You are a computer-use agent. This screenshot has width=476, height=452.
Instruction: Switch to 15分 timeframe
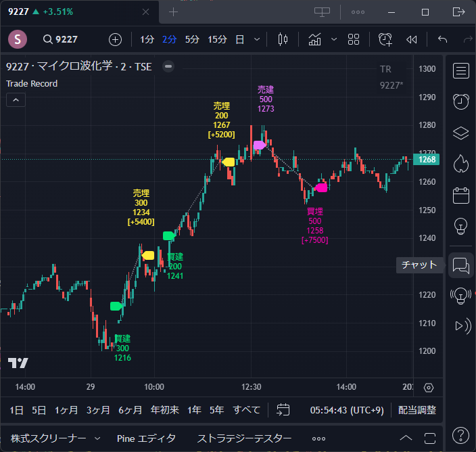coord(217,39)
